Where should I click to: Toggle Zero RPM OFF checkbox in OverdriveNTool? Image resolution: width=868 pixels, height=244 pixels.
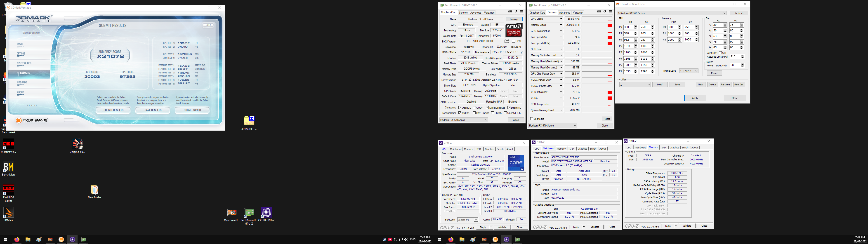[x=720, y=53]
